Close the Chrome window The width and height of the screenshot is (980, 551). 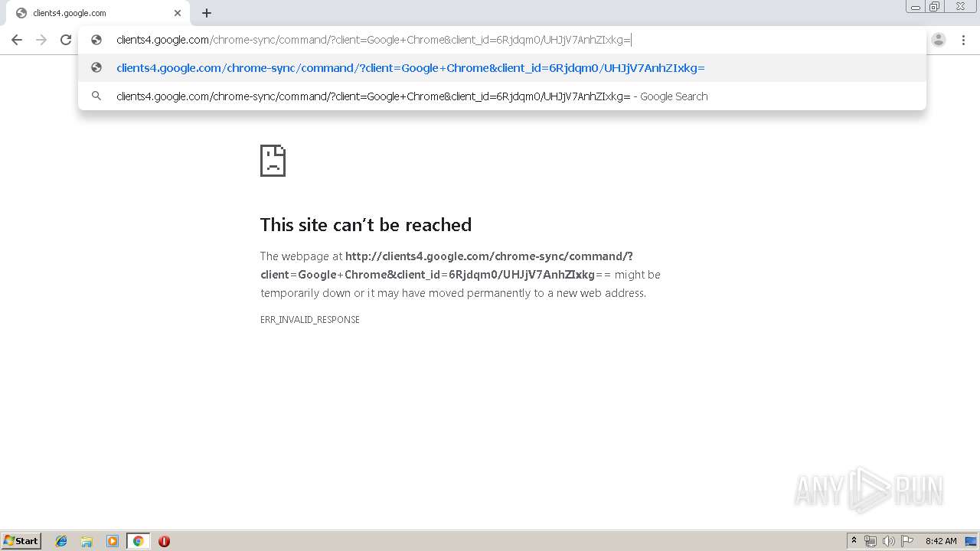coord(960,7)
